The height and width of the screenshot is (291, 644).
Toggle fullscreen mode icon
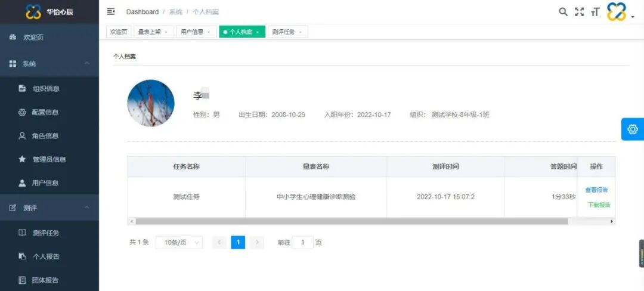click(x=579, y=12)
